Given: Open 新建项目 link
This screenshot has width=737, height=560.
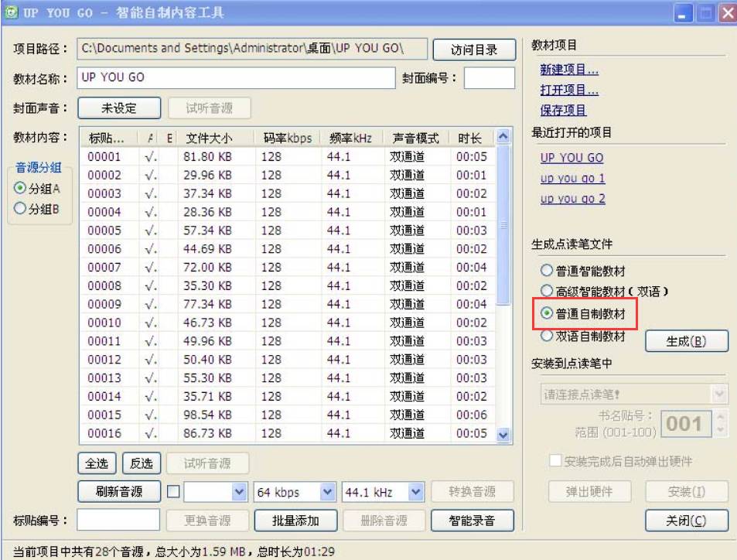Looking at the screenshot, I should click(569, 71).
